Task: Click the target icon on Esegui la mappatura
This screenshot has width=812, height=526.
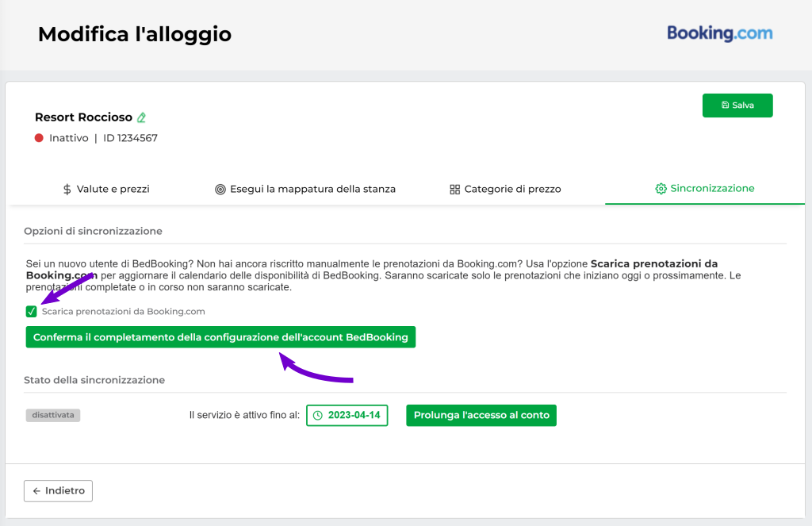Action: (x=220, y=189)
